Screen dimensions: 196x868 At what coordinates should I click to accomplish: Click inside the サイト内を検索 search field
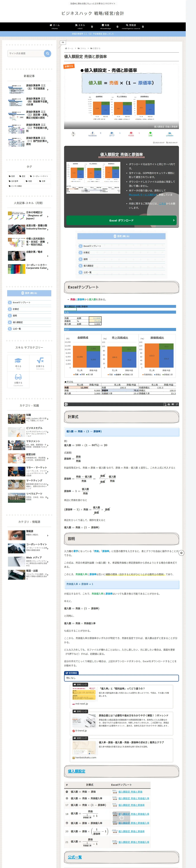pyautogui.click(x=26, y=53)
